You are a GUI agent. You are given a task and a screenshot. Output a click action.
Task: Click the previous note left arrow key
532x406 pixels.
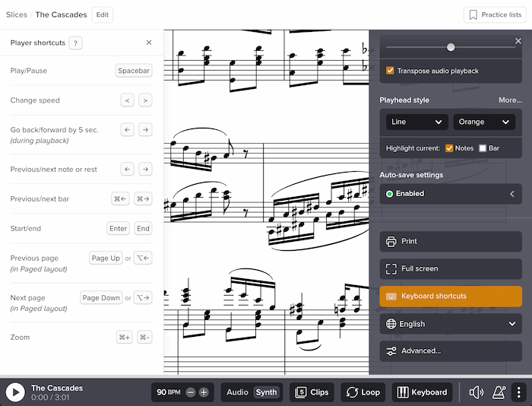point(127,169)
